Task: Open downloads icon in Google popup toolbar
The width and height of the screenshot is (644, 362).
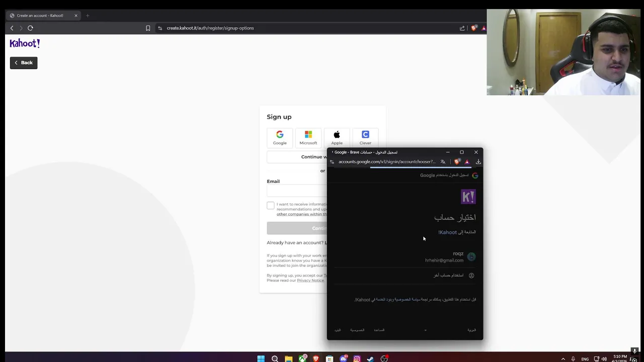Action: 478,162
